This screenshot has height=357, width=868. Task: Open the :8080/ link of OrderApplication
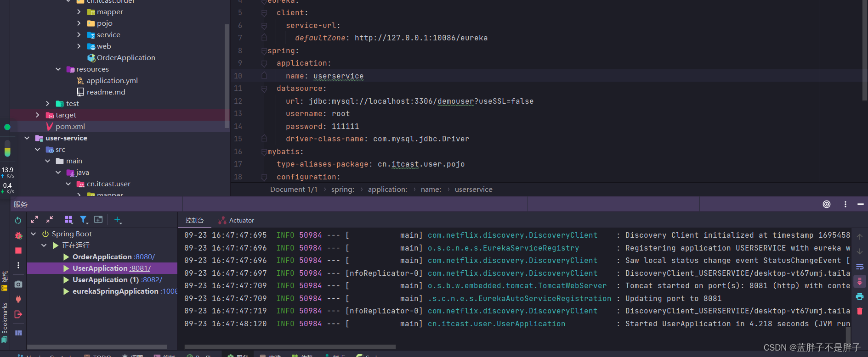click(x=144, y=257)
